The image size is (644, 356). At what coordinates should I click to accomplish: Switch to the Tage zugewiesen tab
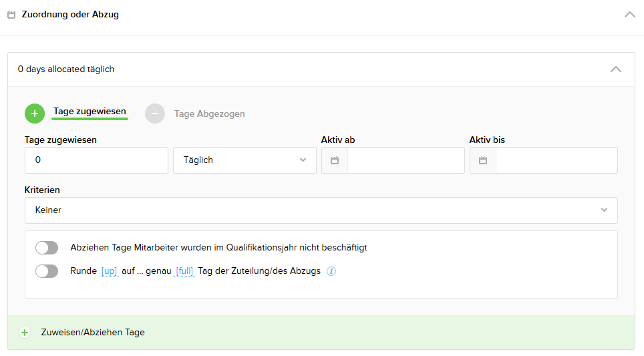(90, 112)
